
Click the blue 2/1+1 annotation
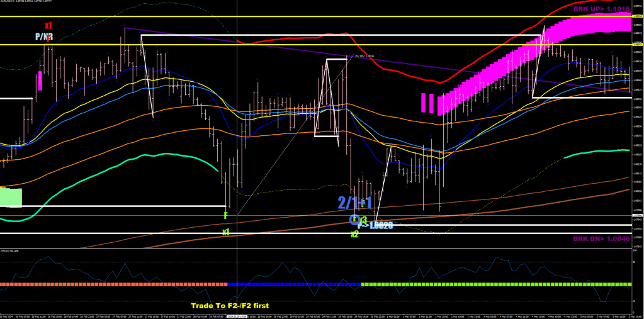[354, 203]
